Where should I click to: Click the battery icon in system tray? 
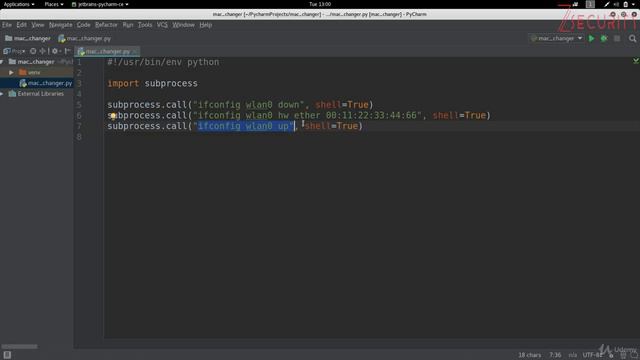click(x=625, y=4)
